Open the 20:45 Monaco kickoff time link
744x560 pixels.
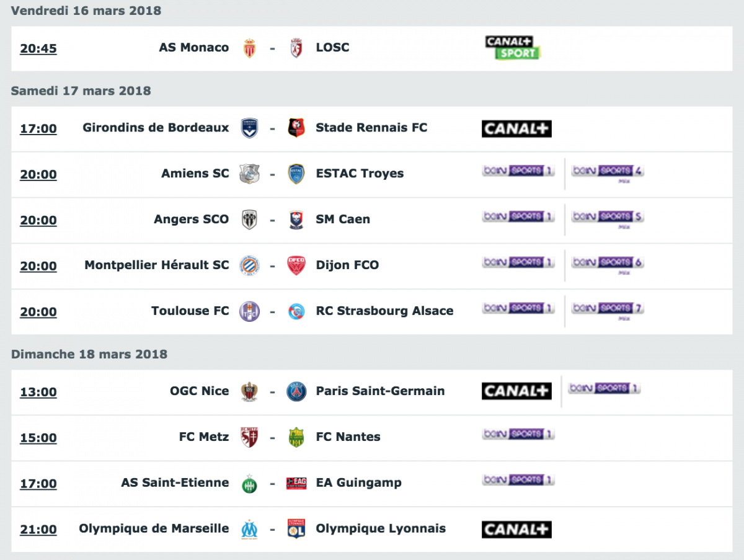click(x=38, y=49)
